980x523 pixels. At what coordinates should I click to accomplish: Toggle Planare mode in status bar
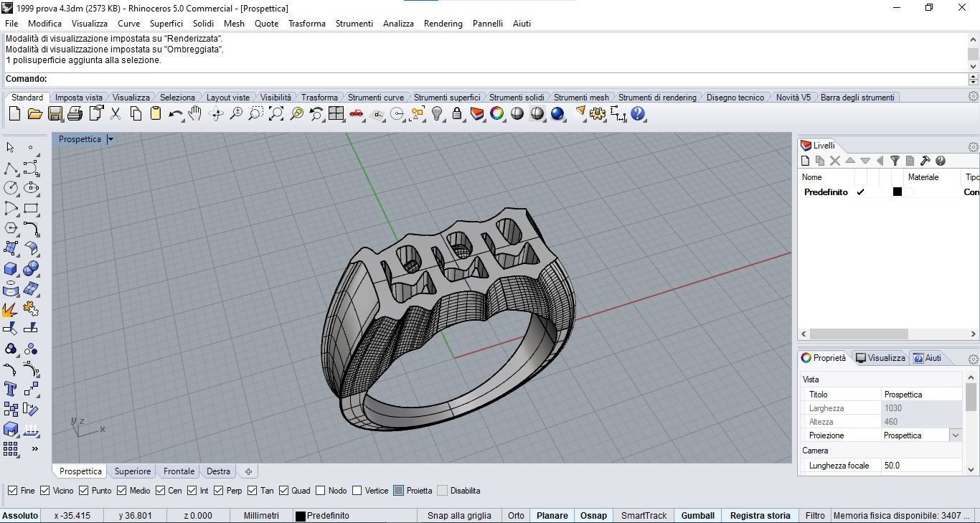[x=552, y=516]
